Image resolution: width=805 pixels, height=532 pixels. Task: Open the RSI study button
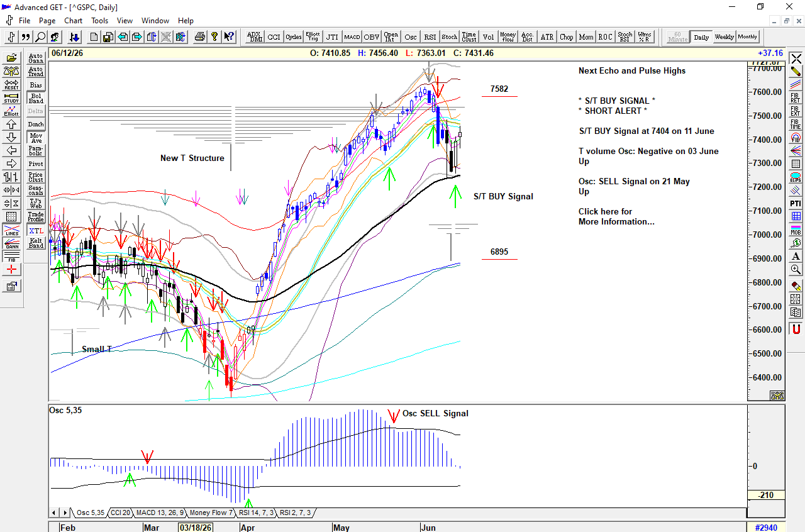click(430, 37)
